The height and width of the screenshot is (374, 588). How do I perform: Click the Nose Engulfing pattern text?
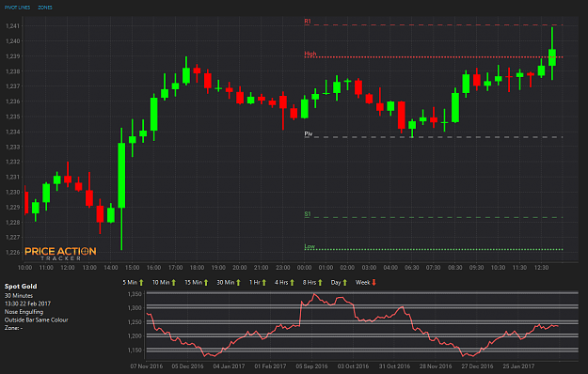24,312
